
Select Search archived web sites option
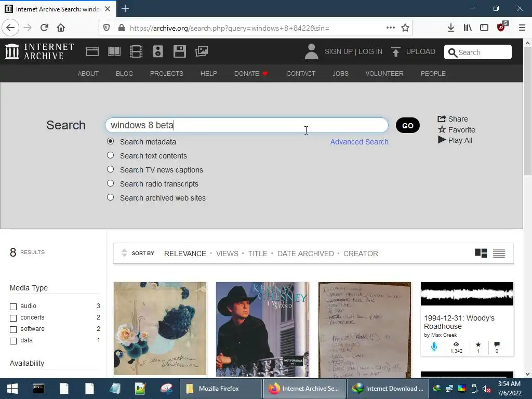pos(110,197)
